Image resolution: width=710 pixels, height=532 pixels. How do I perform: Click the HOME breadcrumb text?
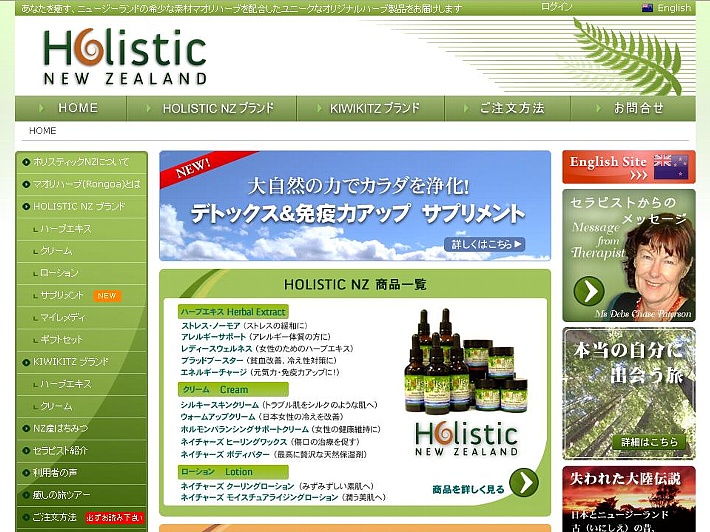point(43,131)
